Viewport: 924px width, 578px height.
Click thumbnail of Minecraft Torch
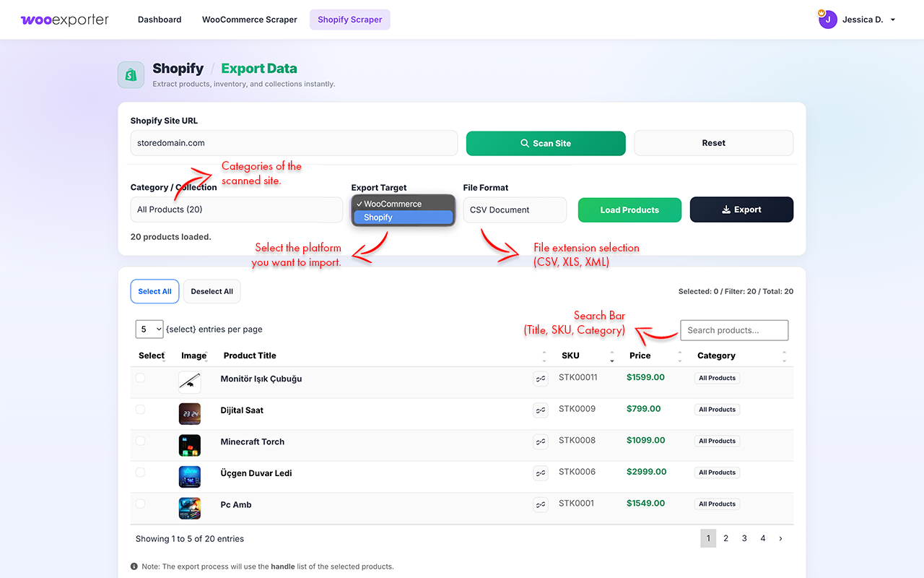[x=190, y=445]
